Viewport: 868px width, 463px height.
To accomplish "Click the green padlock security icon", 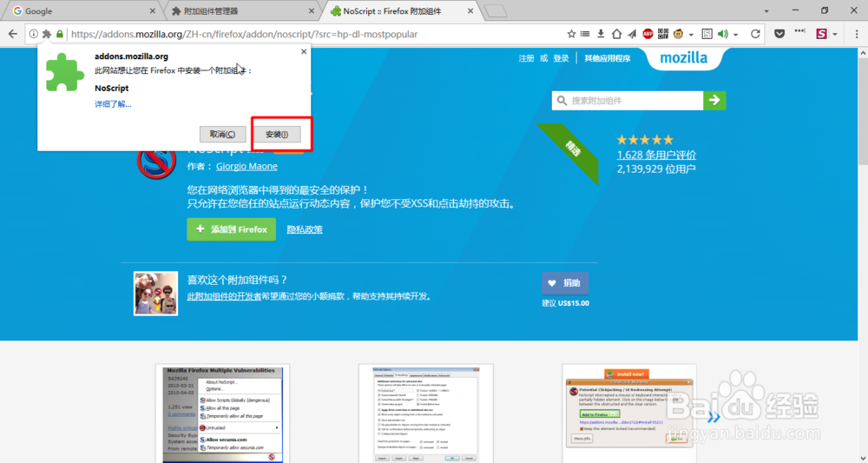I will (60, 35).
